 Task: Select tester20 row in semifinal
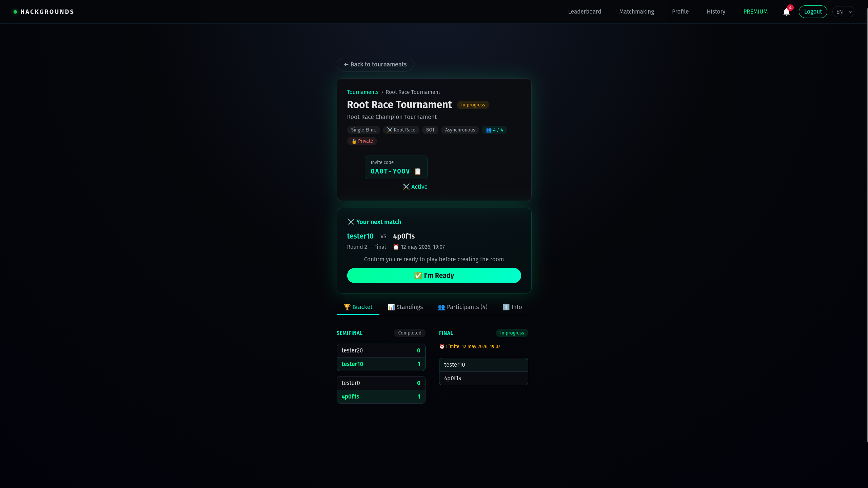[381, 351]
